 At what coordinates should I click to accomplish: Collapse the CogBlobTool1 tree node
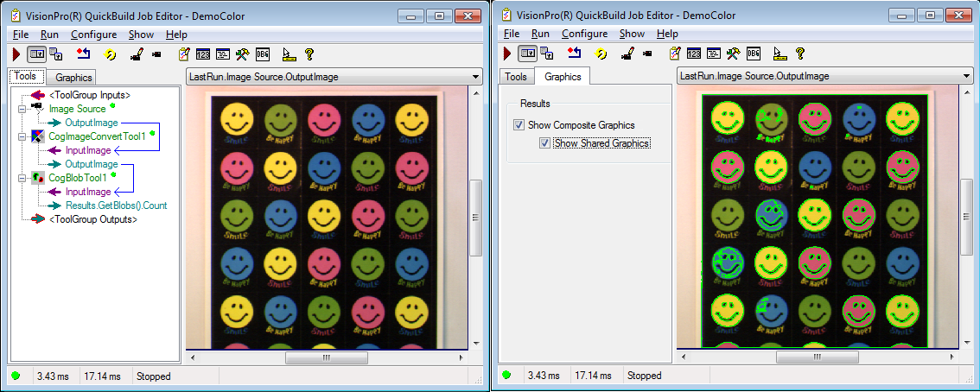22,178
